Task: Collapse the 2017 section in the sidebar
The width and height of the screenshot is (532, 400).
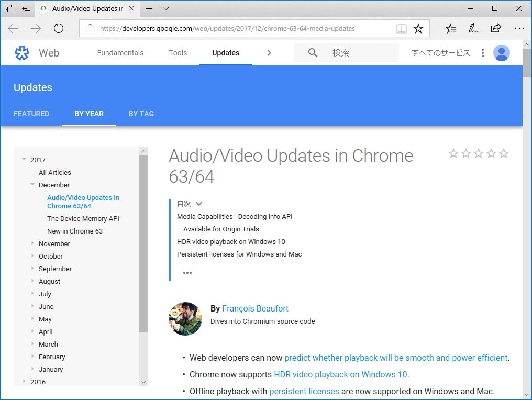Action: coord(24,159)
